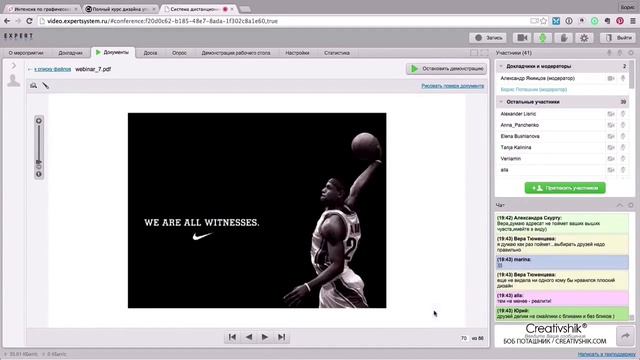Viewport: 640px width, 360px height.
Task: Go back in browser history
Action: tap(7, 21)
